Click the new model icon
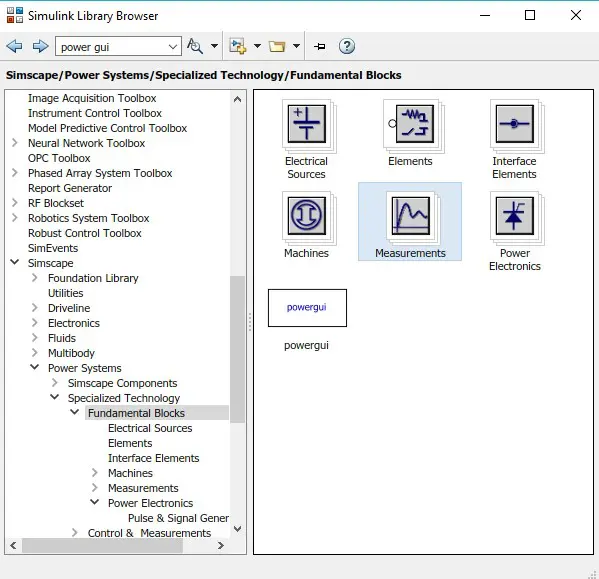The image size is (599, 579). (x=237, y=46)
